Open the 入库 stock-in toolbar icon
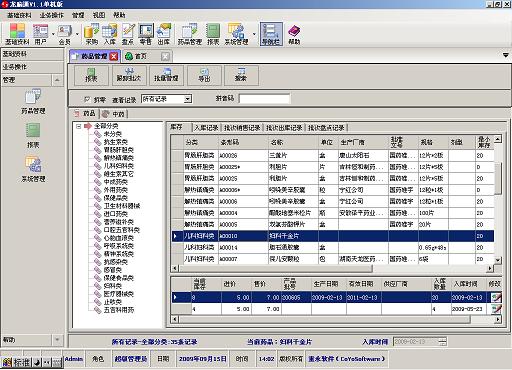 [109, 34]
